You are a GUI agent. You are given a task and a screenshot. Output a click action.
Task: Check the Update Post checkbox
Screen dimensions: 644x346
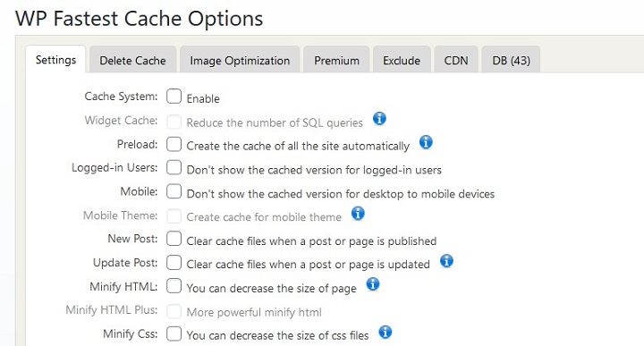coord(174,262)
